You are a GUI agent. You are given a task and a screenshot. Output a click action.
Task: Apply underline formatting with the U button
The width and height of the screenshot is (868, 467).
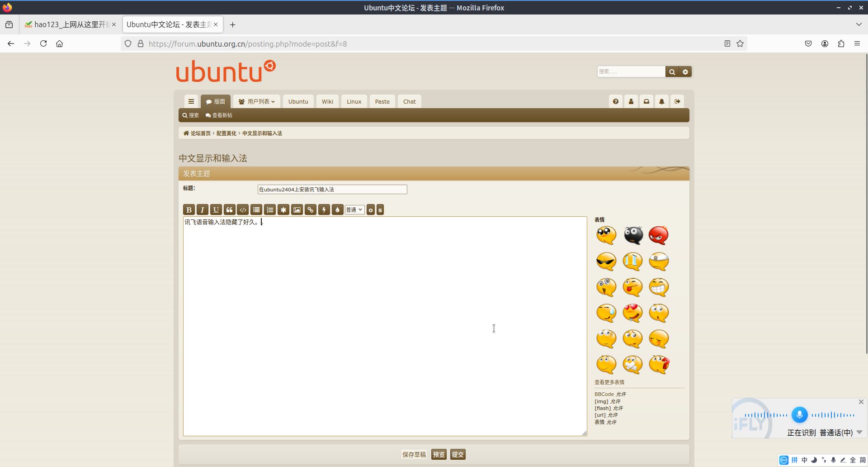pyautogui.click(x=216, y=210)
